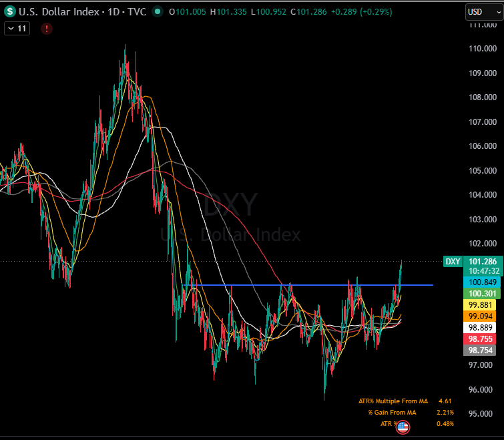Viewport: 504px width, 440px height.
Task: Click the green dollar symbol logo
Action: click(x=10, y=11)
